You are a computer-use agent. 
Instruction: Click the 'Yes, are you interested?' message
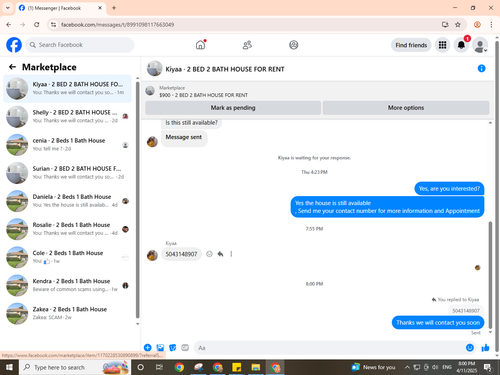[449, 188]
